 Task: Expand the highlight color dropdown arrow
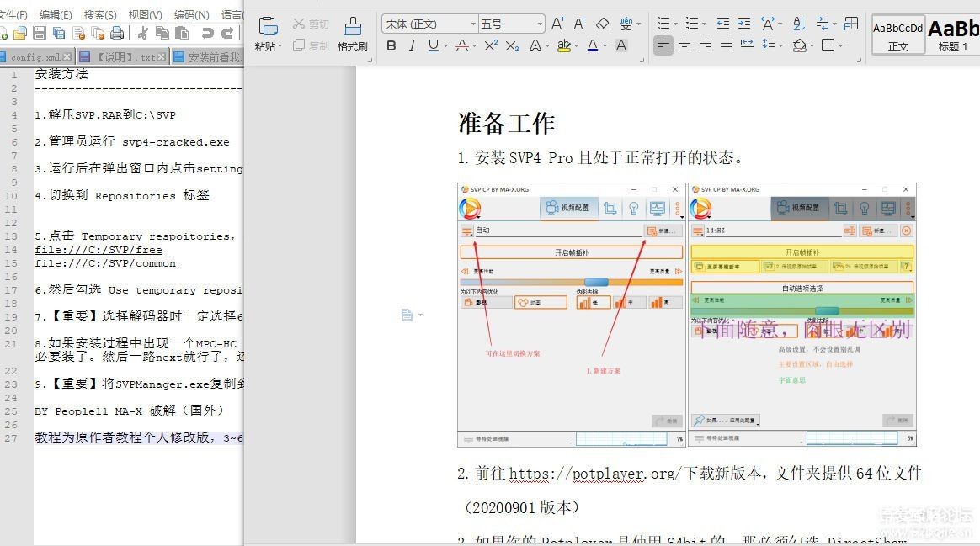576,45
